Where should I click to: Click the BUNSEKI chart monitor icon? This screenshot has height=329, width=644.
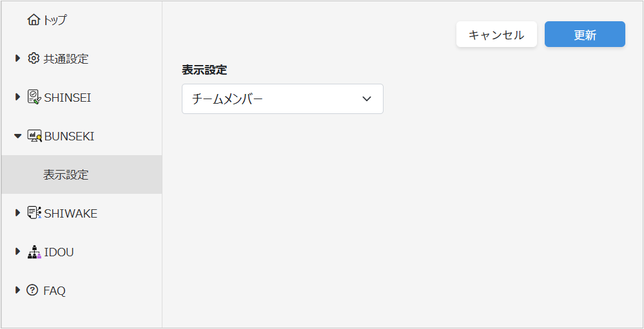point(34,136)
